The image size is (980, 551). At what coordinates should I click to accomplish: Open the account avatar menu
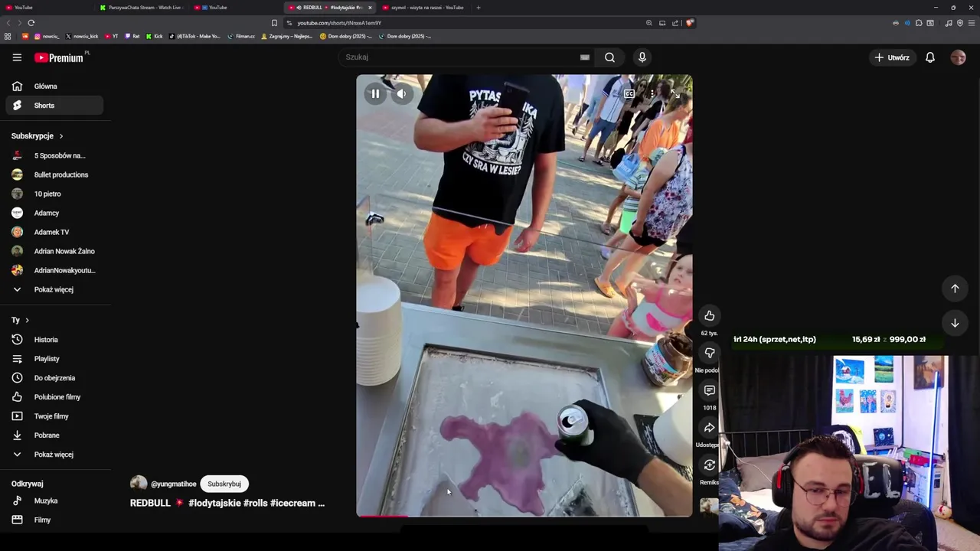click(x=959, y=57)
